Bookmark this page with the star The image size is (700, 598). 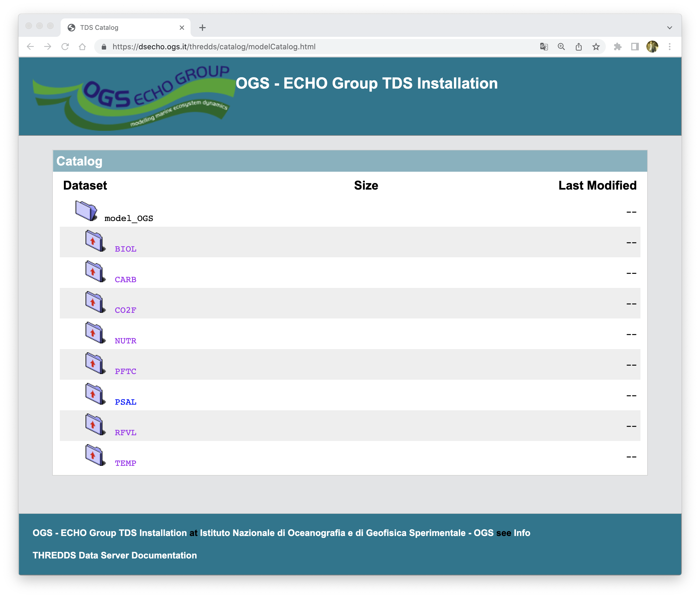pyautogui.click(x=596, y=47)
